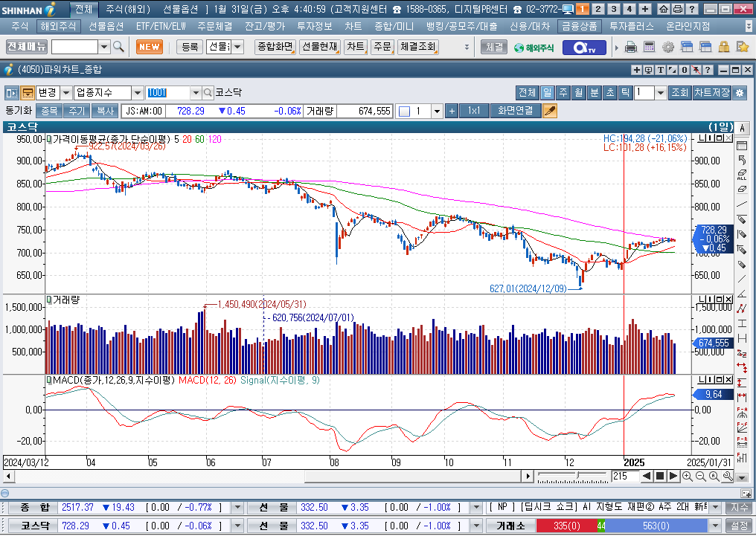This screenshot has width=756, height=536.
Task: Open the 해외주식 menu
Action: pyautogui.click(x=58, y=26)
